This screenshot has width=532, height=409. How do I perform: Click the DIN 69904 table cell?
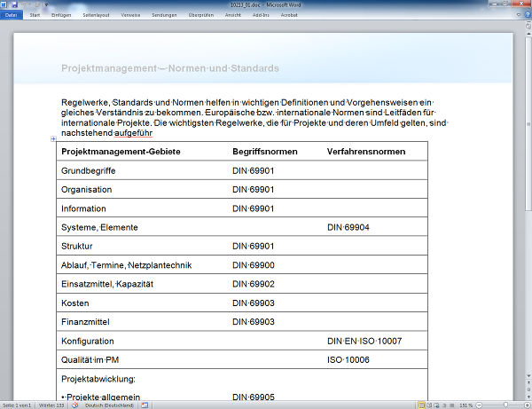click(348, 228)
